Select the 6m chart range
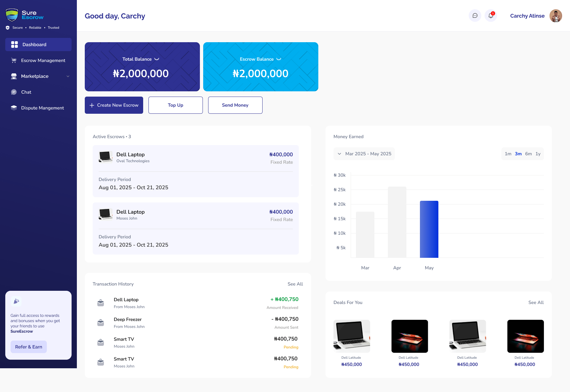 click(528, 154)
